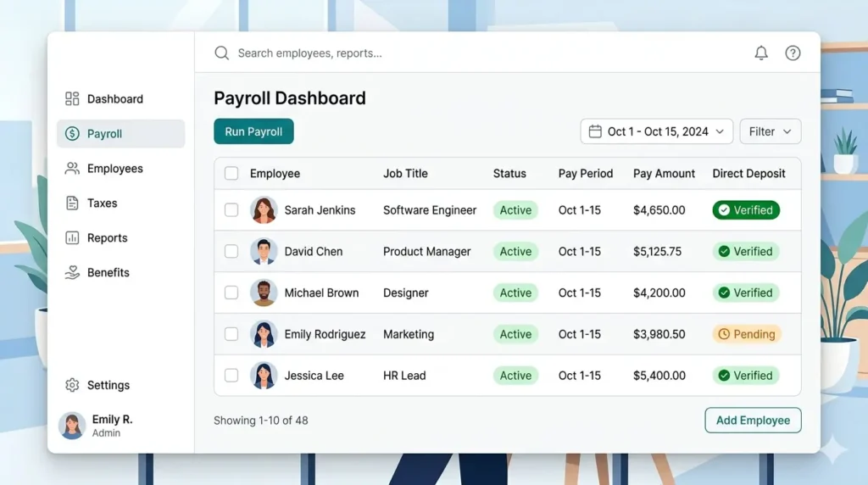The width and height of the screenshot is (868, 485).
Task: Click the Status column header
Action: coord(509,173)
